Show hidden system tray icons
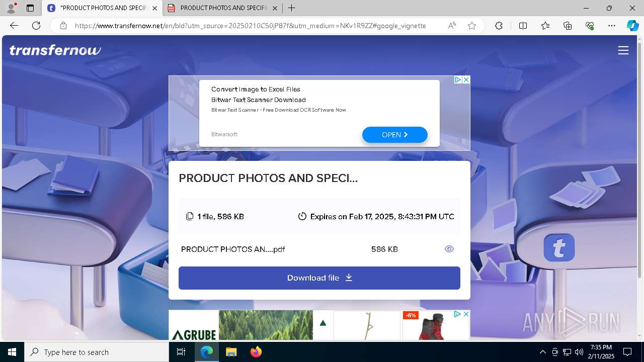The height and width of the screenshot is (362, 644). (x=542, y=352)
